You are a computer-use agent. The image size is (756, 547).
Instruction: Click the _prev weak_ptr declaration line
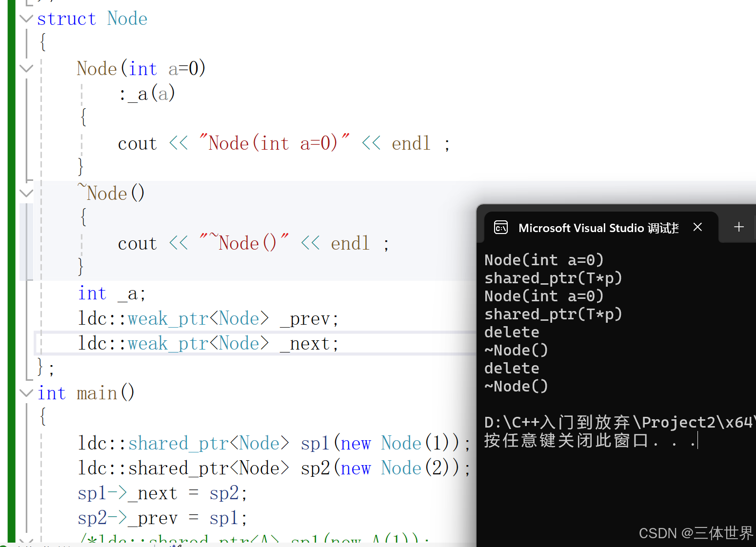[x=208, y=319]
